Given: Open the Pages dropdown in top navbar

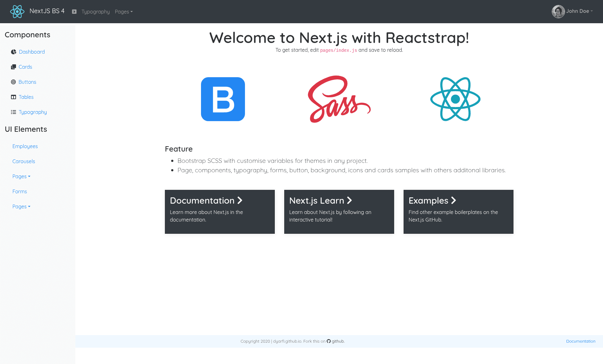Looking at the screenshot, I should [x=124, y=12].
